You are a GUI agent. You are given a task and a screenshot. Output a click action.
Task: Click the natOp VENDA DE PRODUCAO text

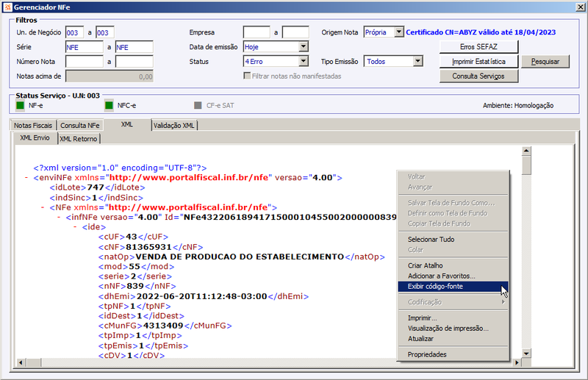(x=240, y=257)
